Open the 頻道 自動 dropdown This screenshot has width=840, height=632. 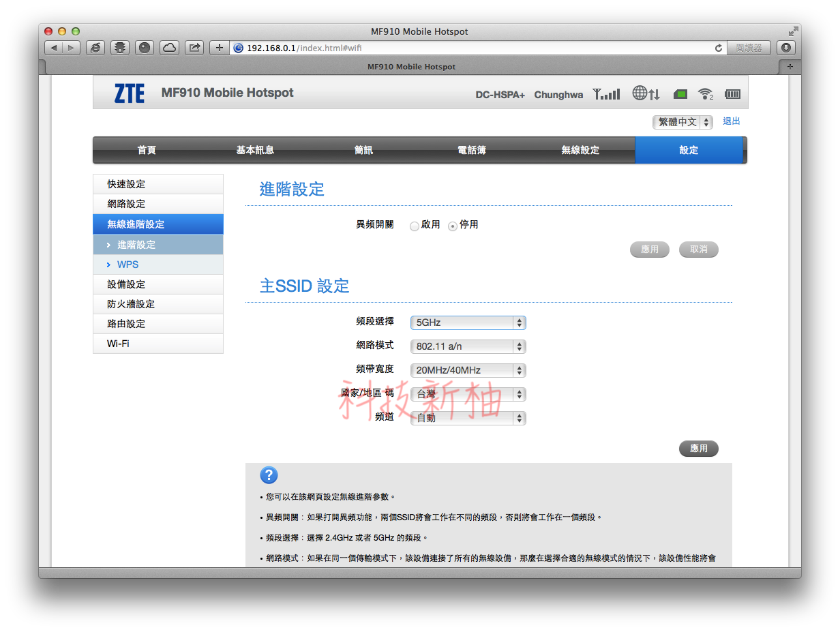(468, 418)
